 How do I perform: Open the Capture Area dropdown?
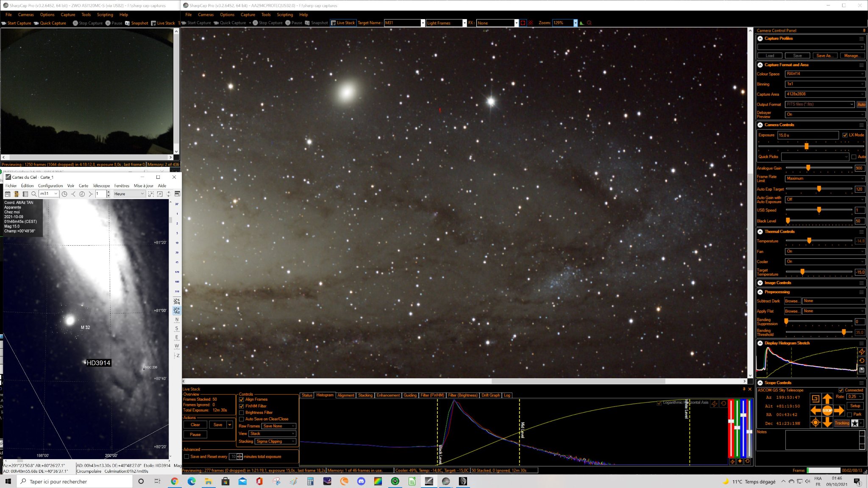(x=825, y=94)
